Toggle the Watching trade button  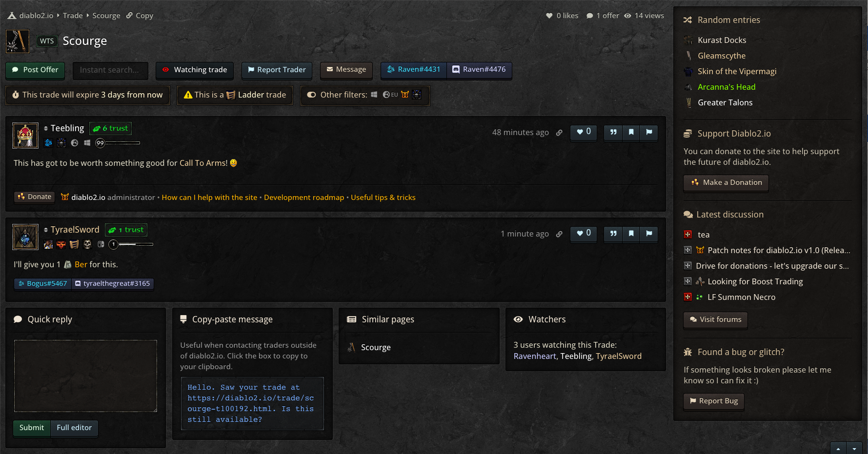195,70
